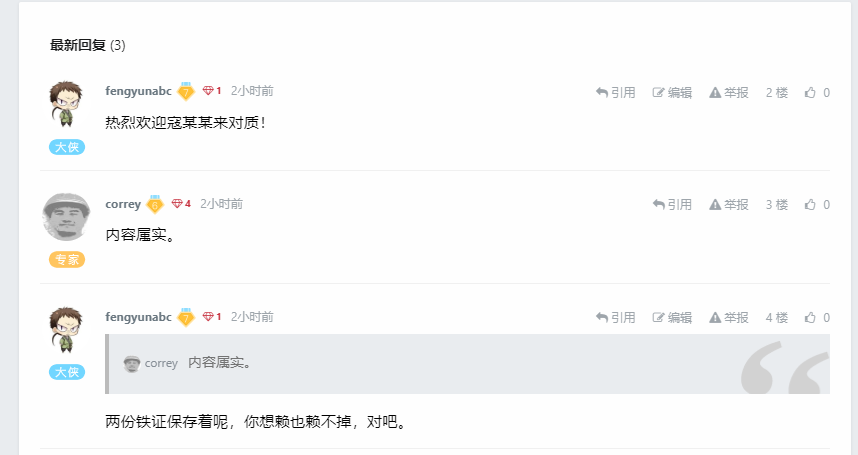The width and height of the screenshot is (858, 455).
Task: Click the 专家 badge under correy
Action: click(x=67, y=259)
